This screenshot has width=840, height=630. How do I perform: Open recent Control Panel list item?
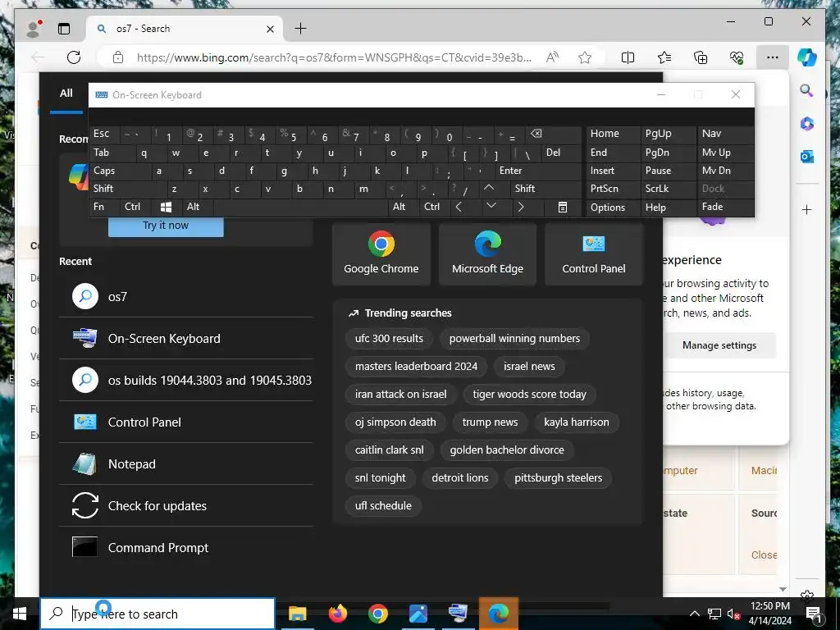click(186, 422)
